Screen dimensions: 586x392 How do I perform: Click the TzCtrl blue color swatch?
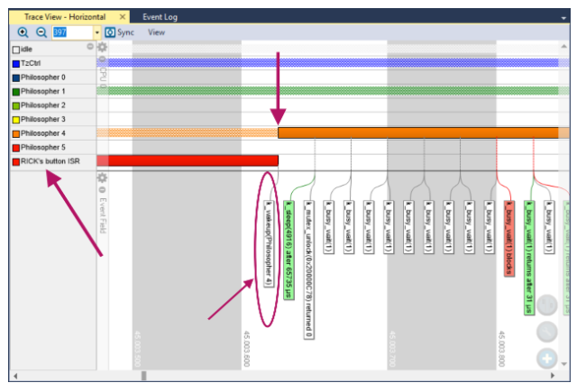click(15, 62)
